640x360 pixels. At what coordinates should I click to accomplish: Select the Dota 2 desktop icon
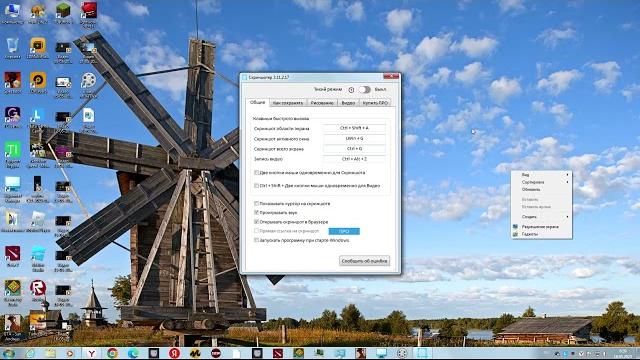tap(12, 256)
